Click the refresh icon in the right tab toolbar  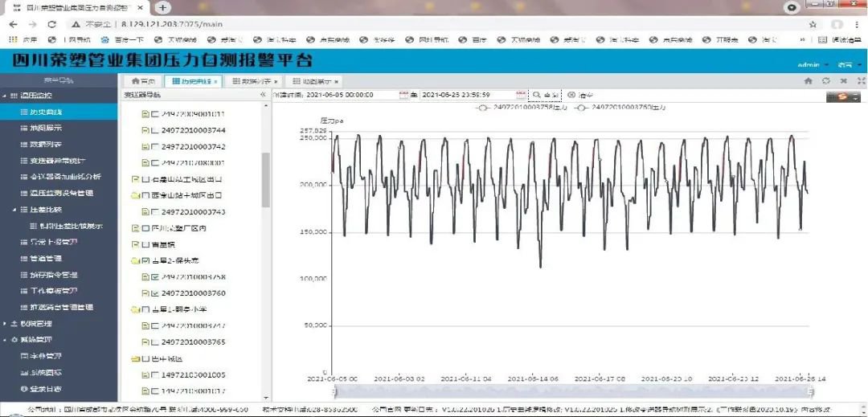coord(826,81)
